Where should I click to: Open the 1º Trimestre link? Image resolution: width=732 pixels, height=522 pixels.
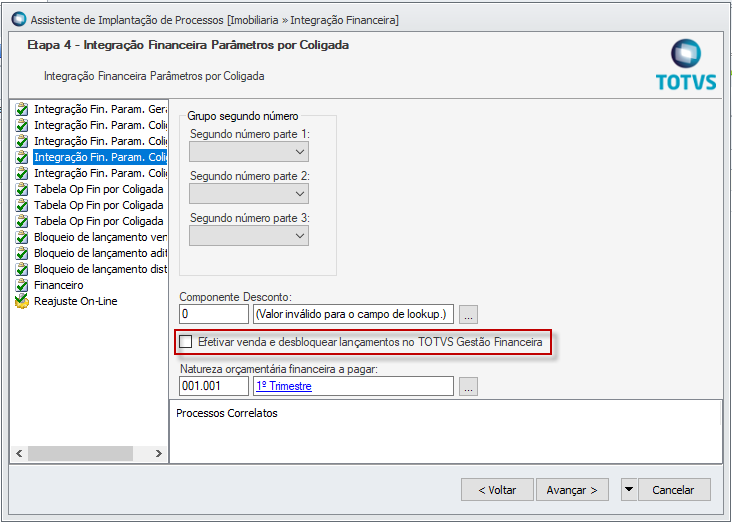284,386
